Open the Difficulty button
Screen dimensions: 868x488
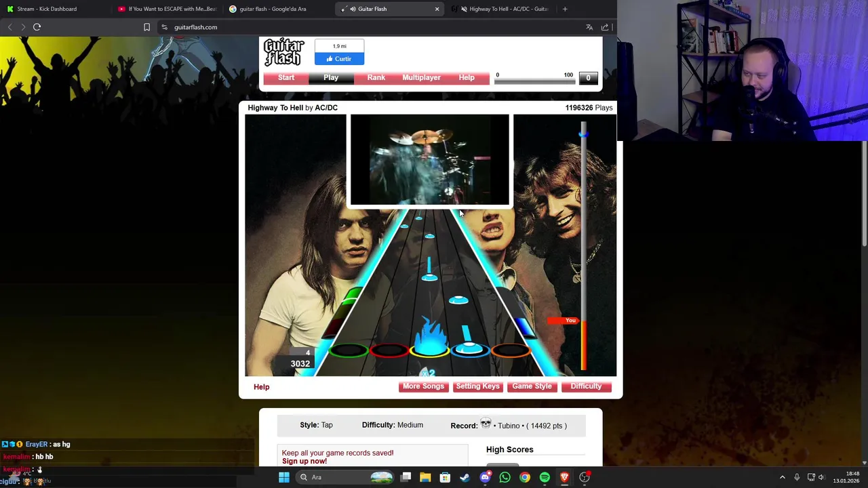coord(586,386)
